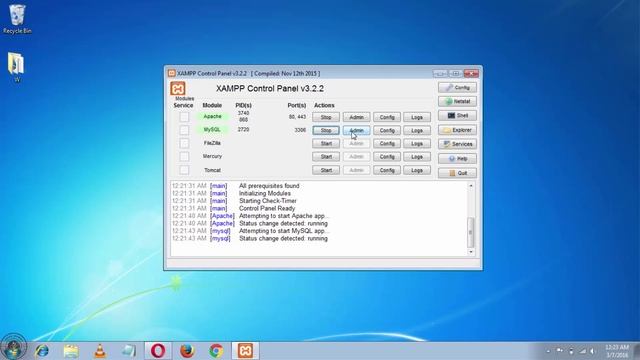Toggle the Mercury service checkbox
The height and width of the screenshot is (360, 640).
[x=184, y=156]
